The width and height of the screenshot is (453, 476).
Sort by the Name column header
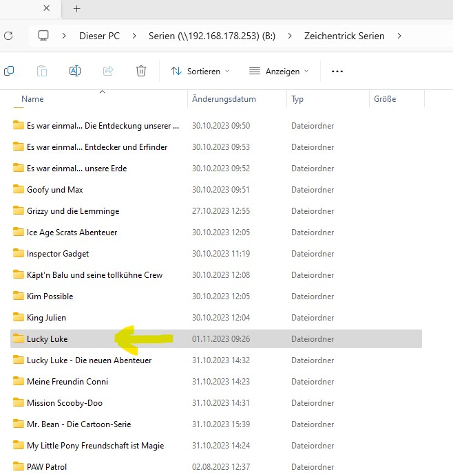(32, 99)
